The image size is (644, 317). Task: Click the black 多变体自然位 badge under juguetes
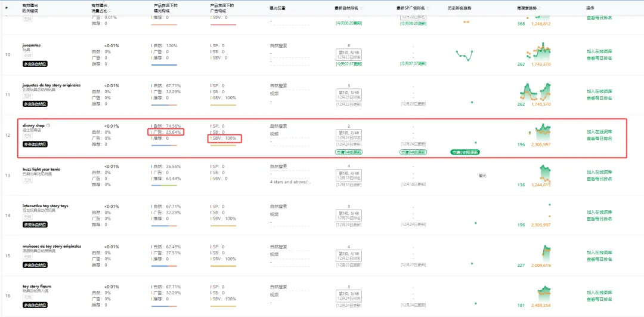[35, 64]
